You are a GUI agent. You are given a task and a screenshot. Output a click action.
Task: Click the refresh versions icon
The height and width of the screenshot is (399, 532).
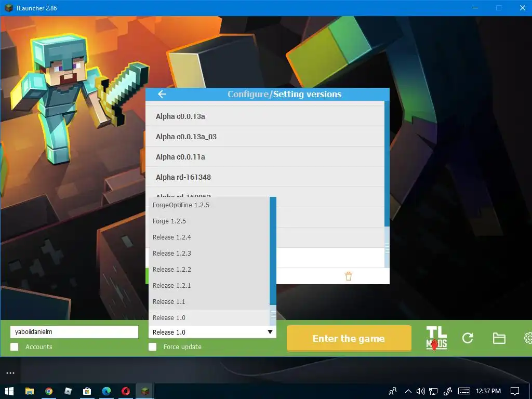[468, 338]
